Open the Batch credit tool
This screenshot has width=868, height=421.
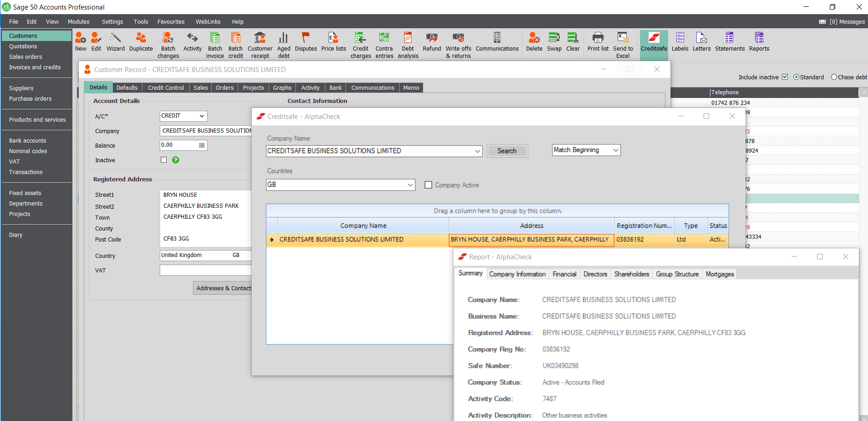236,45
